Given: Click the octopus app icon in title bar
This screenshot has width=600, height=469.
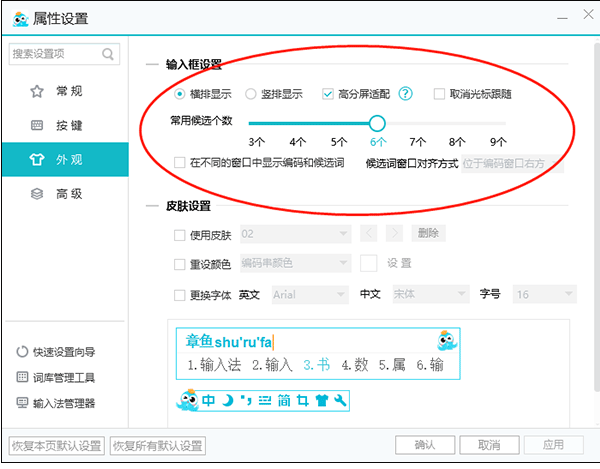Looking at the screenshot, I should coord(20,19).
